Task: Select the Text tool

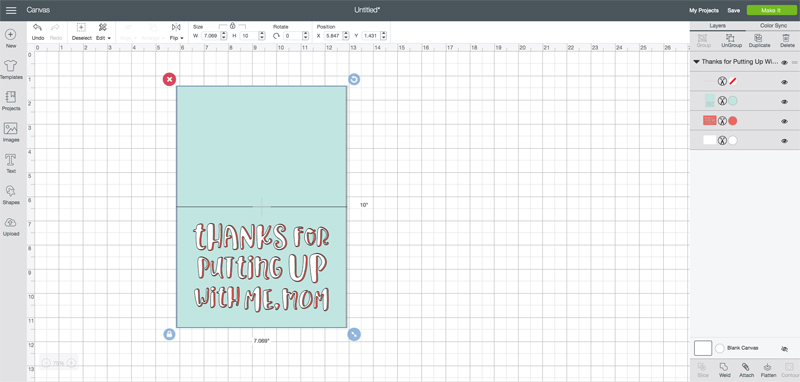Action: click(x=11, y=163)
